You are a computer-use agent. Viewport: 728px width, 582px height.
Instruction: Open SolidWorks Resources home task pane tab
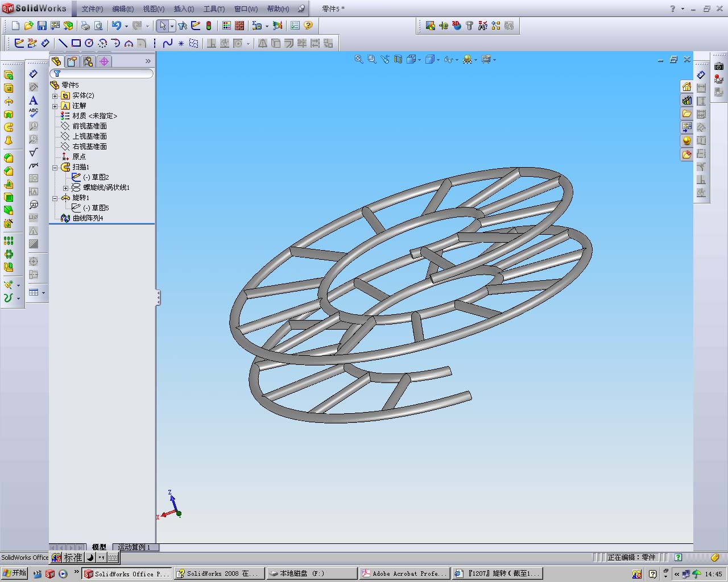point(686,87)
